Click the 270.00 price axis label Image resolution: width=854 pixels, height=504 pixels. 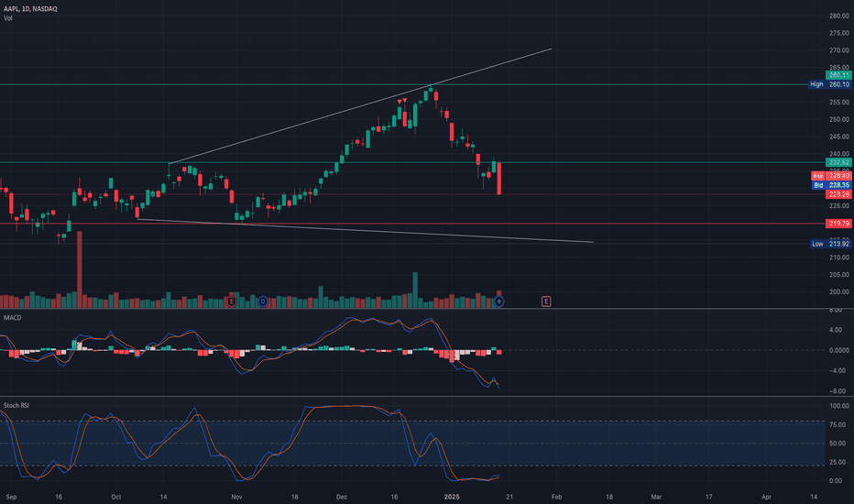[x=839, y=50]
